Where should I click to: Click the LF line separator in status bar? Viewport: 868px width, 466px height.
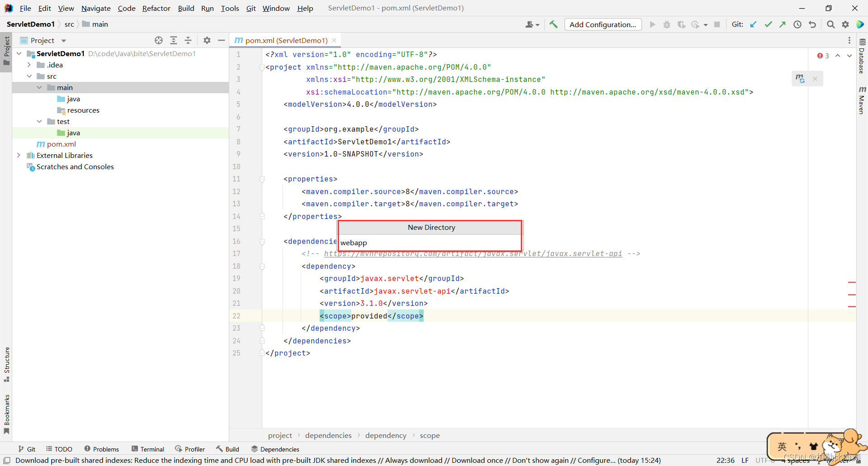745,460
